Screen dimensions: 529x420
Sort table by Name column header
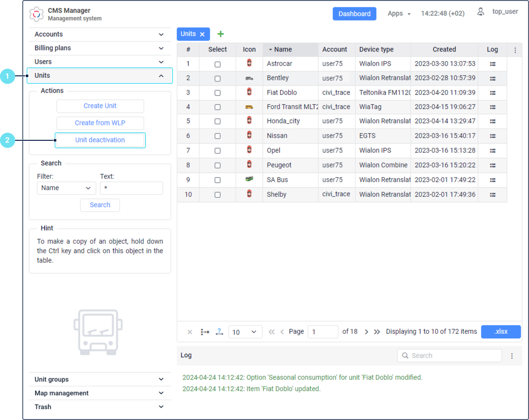pyautogui.click(x=291, y=50)
